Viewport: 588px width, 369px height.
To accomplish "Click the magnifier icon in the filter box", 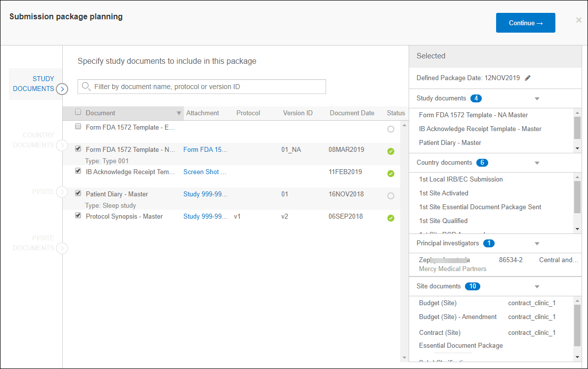I will point(84,86).
